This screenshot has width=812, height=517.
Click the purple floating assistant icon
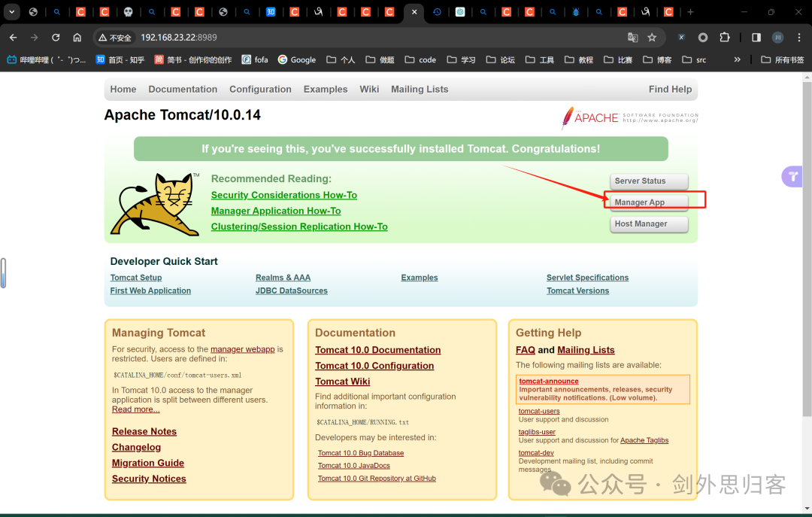click(792, 177)
